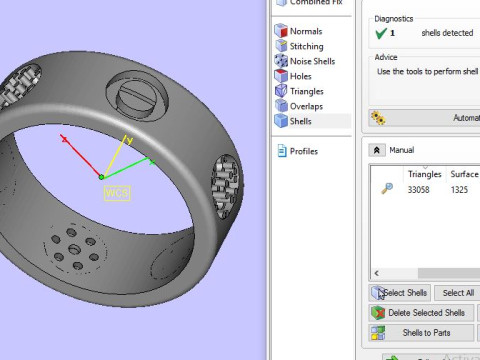Sort shell list by Triangles column
Image resolution: width=480 pixels, height=360 pixels.
click(x=424, y=174)
